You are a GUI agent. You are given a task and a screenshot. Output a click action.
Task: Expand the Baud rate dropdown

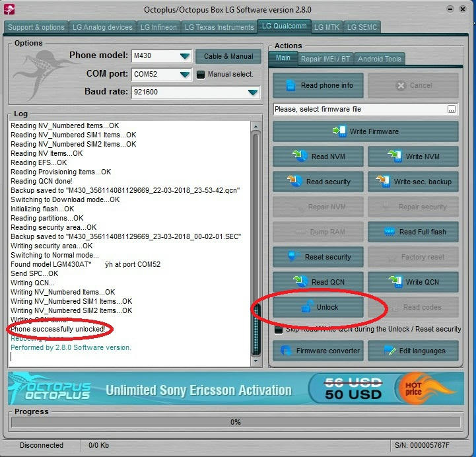[x=253, y=92]
